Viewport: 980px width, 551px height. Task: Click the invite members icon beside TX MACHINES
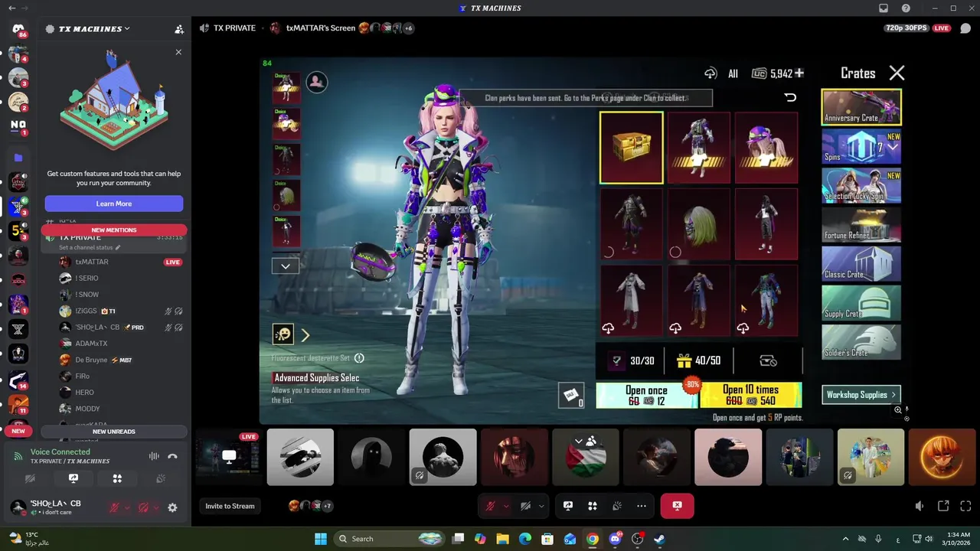[x=179, y=29]
